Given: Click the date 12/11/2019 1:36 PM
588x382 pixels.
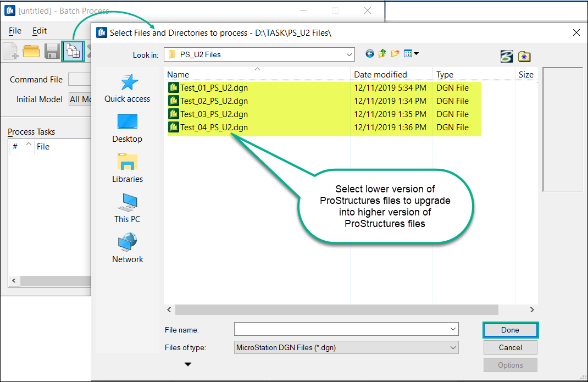Looking at the screenshot, I should [390, 127].
